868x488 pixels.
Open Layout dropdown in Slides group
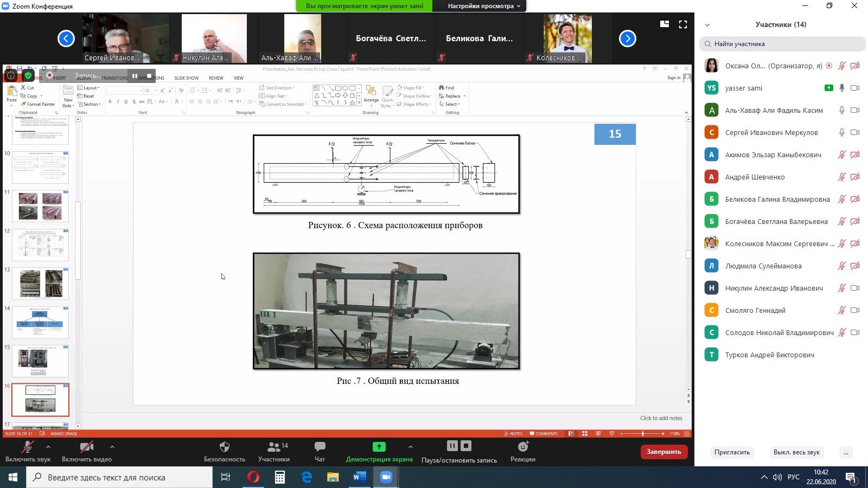[88, 88]
